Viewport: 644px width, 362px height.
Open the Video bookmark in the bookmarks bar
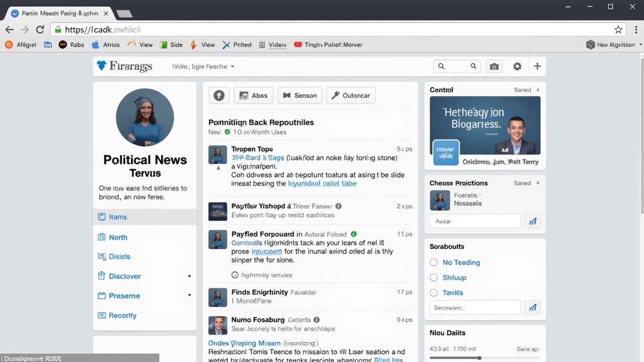pyautogui.click(x=277, y=45)
